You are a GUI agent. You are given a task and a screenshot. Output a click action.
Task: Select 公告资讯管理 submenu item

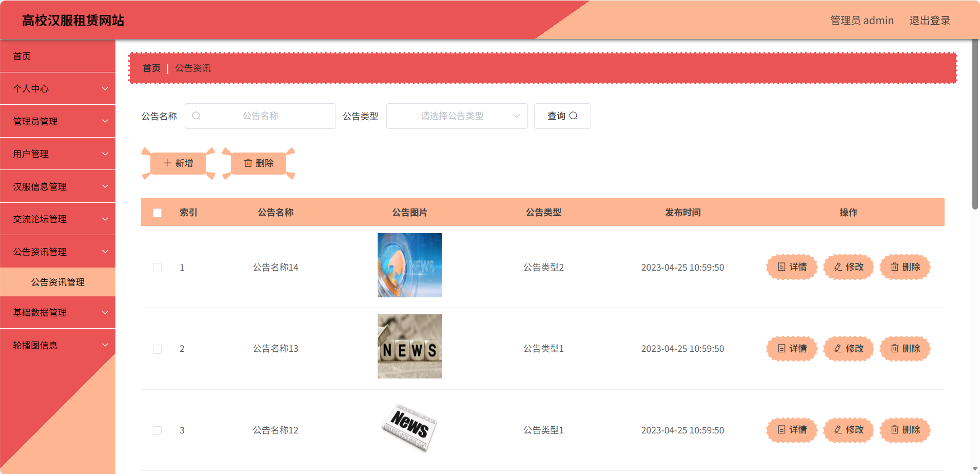coord(57,282)
